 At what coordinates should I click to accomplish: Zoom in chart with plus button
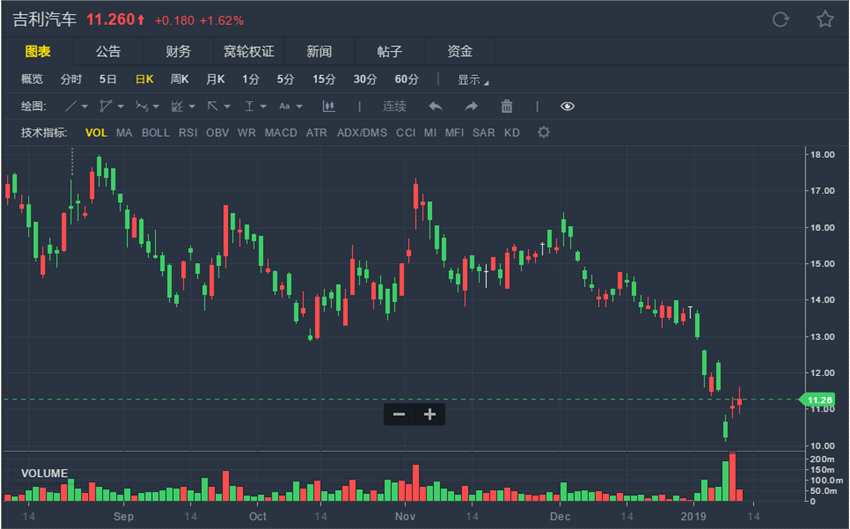click(x=430, y=414)
